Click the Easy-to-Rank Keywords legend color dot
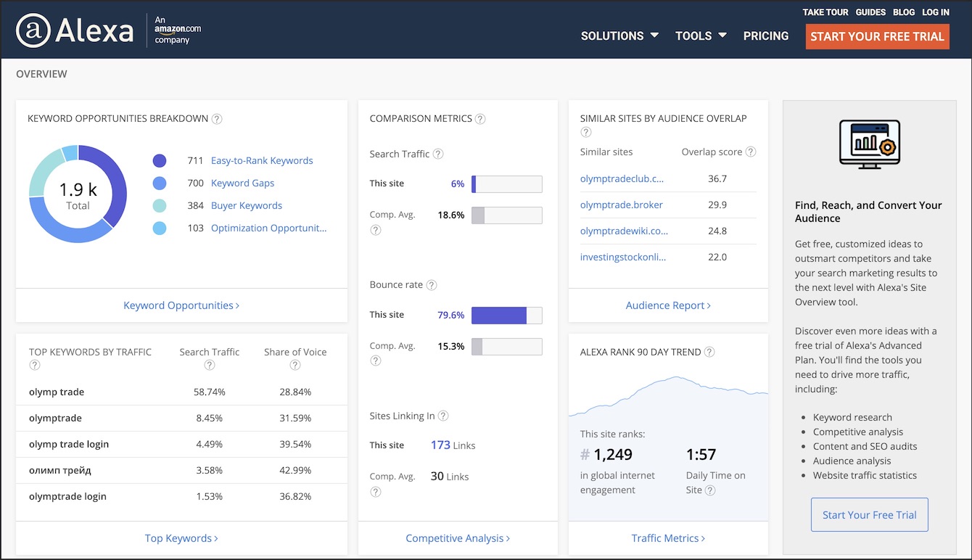This screenshot has width=972, height=560. [160, 161]
